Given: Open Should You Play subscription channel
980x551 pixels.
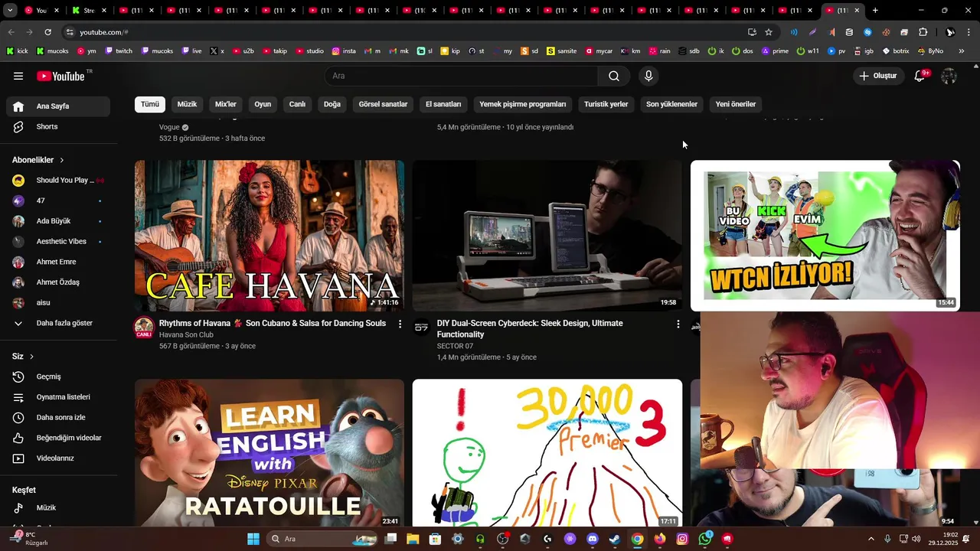Looking at the screenshot, I should (58, 181).
